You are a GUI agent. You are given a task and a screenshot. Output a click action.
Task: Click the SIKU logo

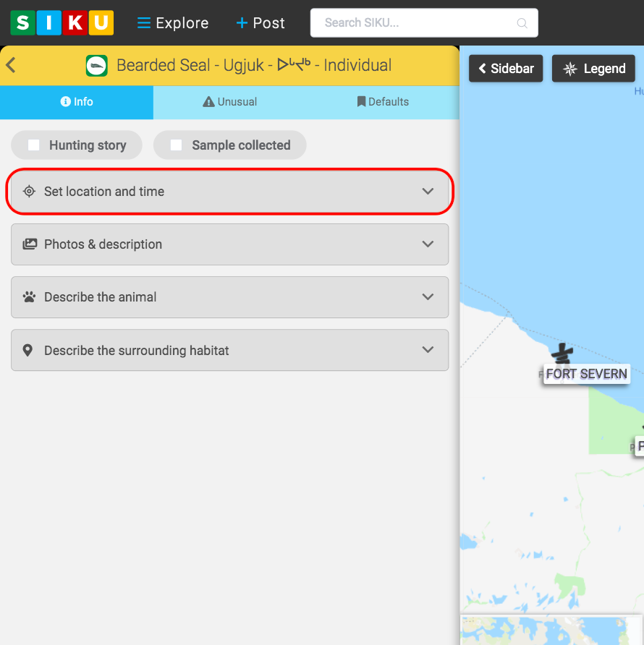pyautogui.click(x=62, y=22)
